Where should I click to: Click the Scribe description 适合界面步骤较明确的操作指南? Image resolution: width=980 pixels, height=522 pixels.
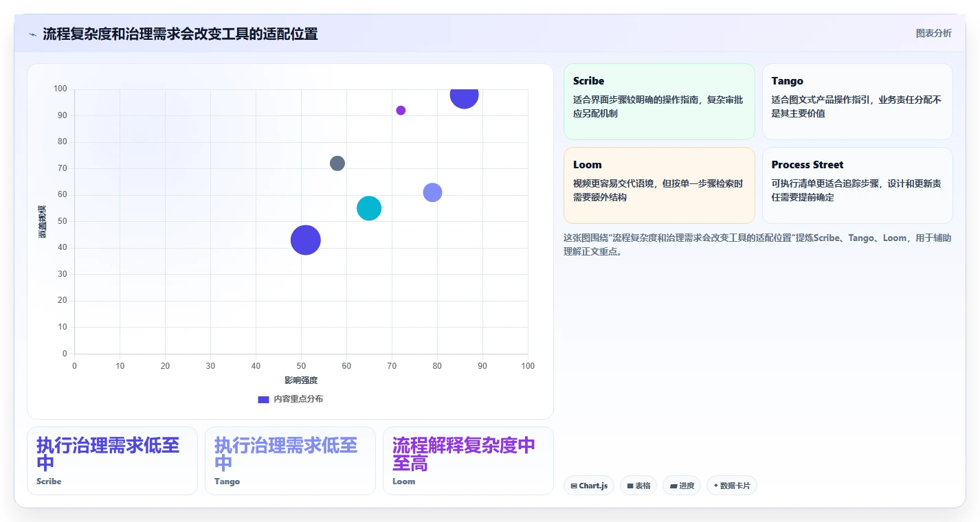click(x=658, y=106)
